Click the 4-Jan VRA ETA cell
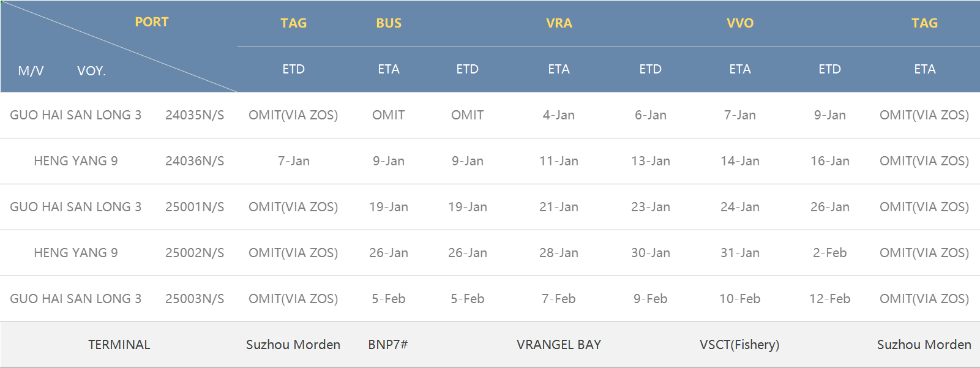 (x=559, y=115)
